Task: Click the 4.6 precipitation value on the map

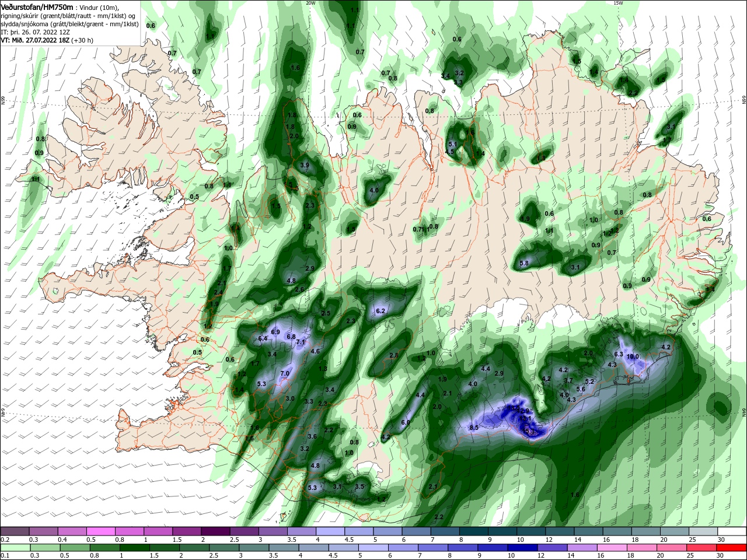Action: click(x=315, y=351)
